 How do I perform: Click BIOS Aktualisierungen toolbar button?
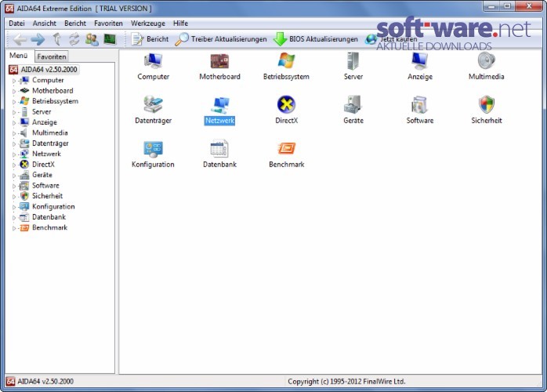pos(316,39)
